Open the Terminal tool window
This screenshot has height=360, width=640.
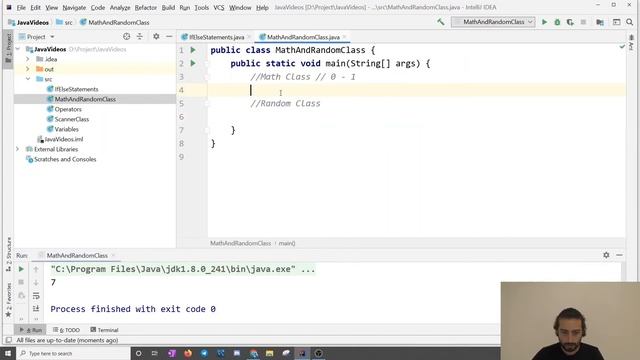coord(104,330)
